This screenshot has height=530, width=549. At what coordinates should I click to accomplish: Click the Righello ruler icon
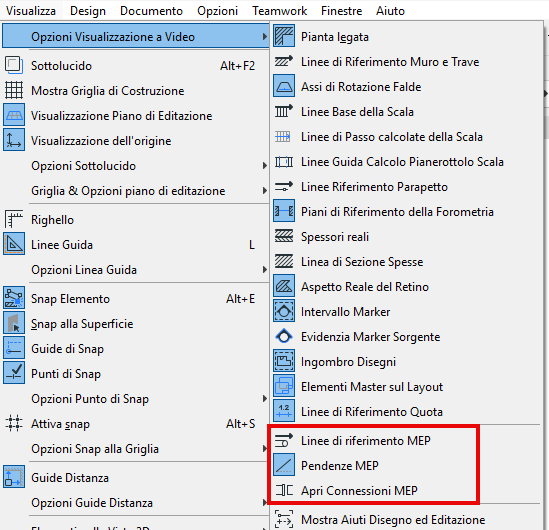14,219
